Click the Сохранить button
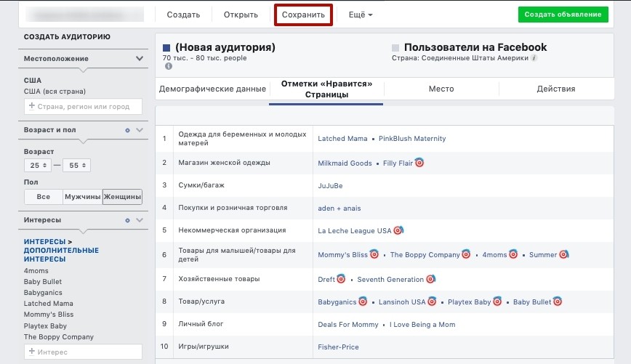The width and height of the screenshot is (631, 364). click(x=303, y=15)
